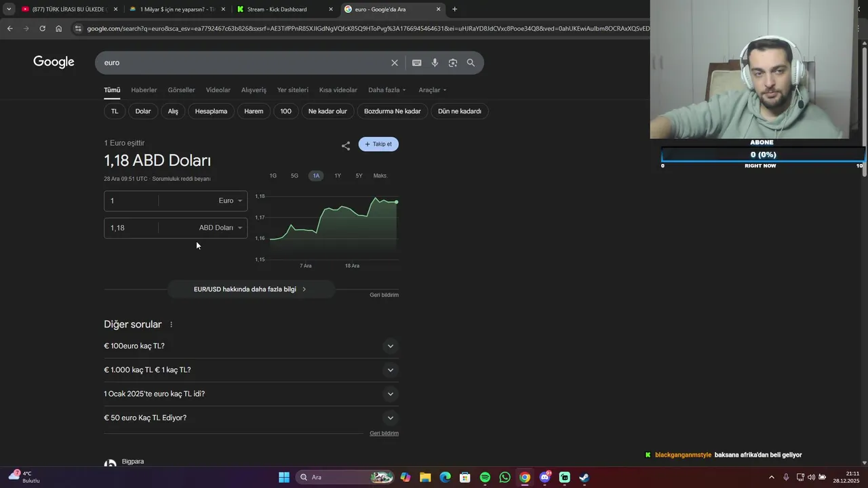Open File Explorer from the taskbar
868x488 pixels.
(425, 477)
